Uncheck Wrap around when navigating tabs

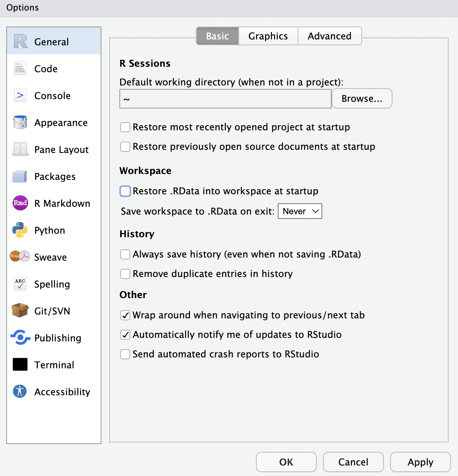point(125,315)
